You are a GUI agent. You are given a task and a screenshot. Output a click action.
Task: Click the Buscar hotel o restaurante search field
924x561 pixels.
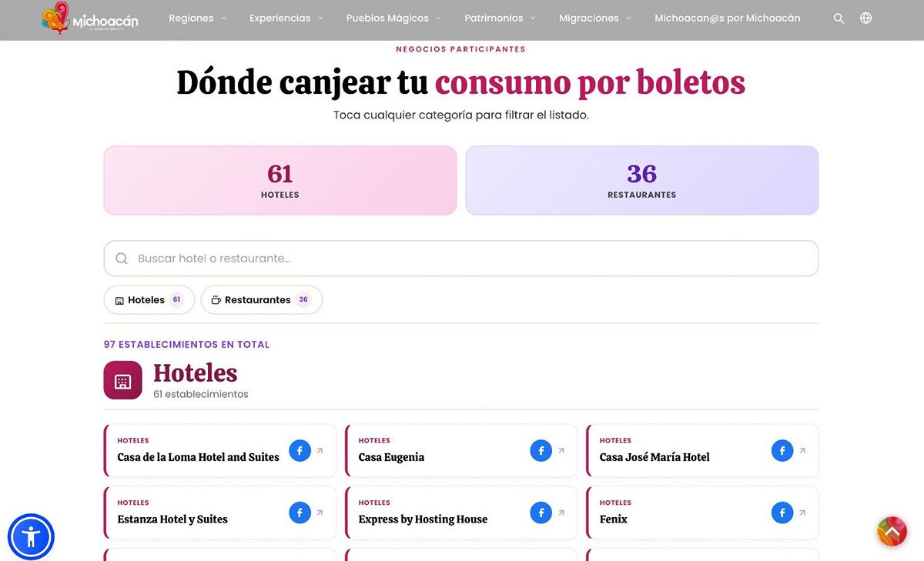click(461, 259)
